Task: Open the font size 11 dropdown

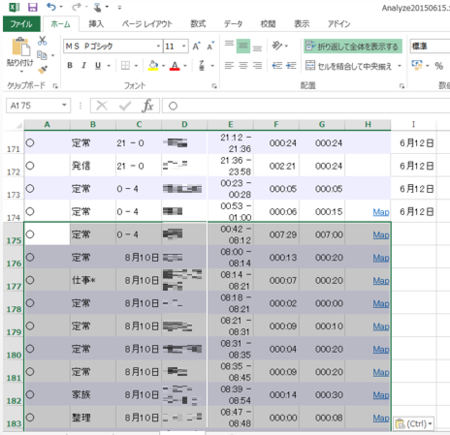Action: coord(184,46)
